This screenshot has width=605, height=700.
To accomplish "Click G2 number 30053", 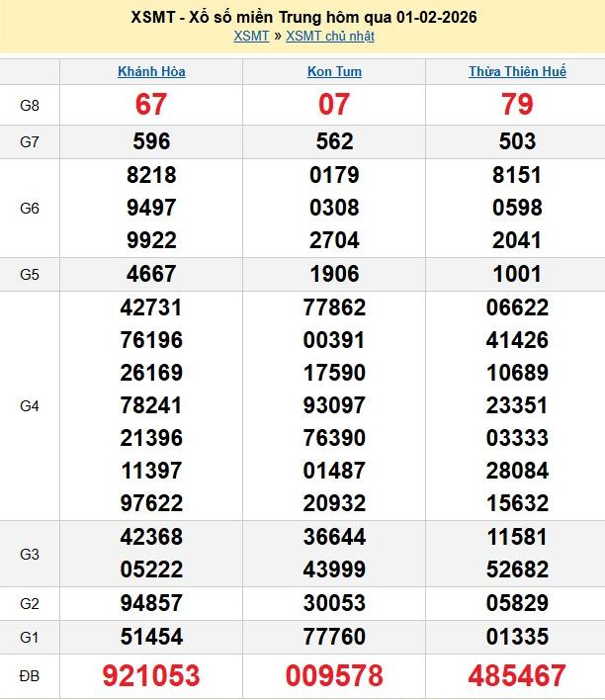I will pyautogui.click(x=334, y=603).
